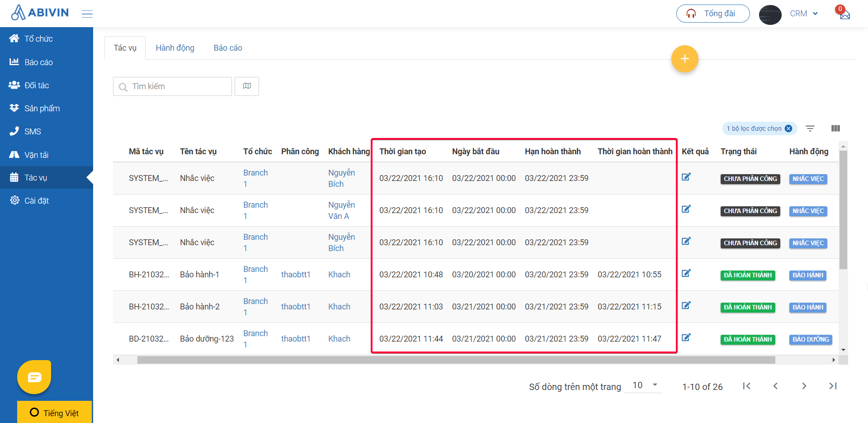Click CHƯA PHÂN CÔNG status in first row
This screenshot has width=868, height=423.
coord(750,179)
